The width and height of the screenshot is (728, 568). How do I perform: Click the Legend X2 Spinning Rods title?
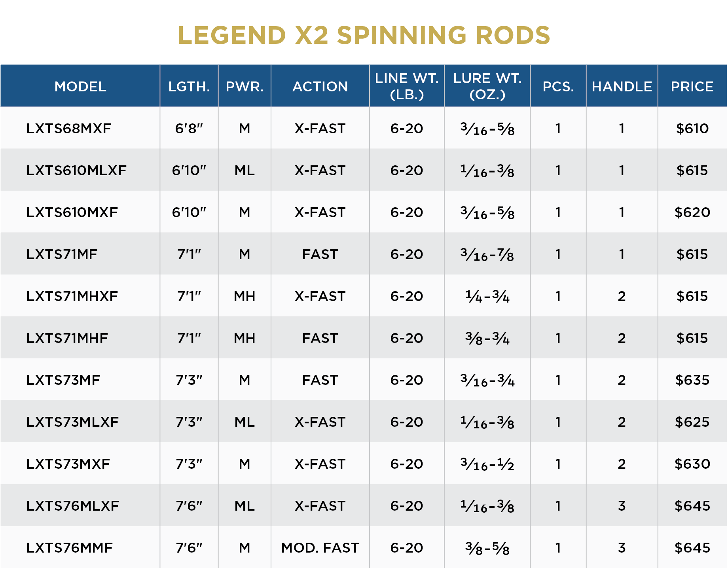point(364,35)
